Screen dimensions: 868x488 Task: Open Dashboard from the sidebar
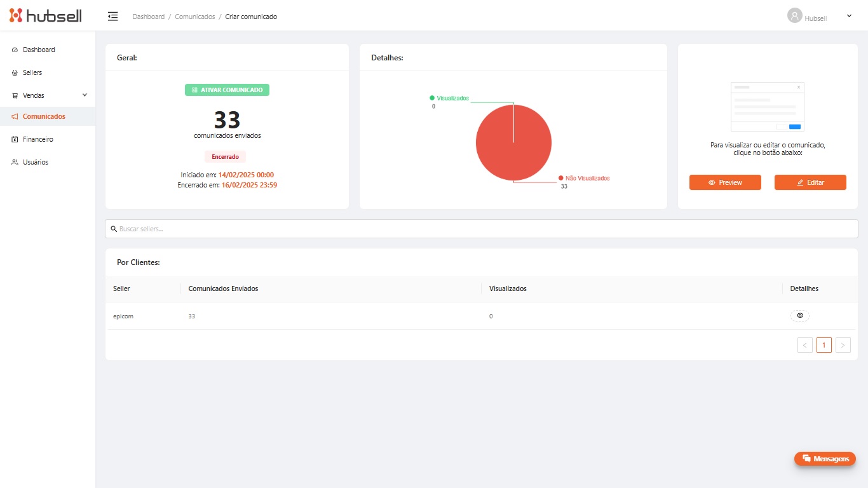point(39,50)
